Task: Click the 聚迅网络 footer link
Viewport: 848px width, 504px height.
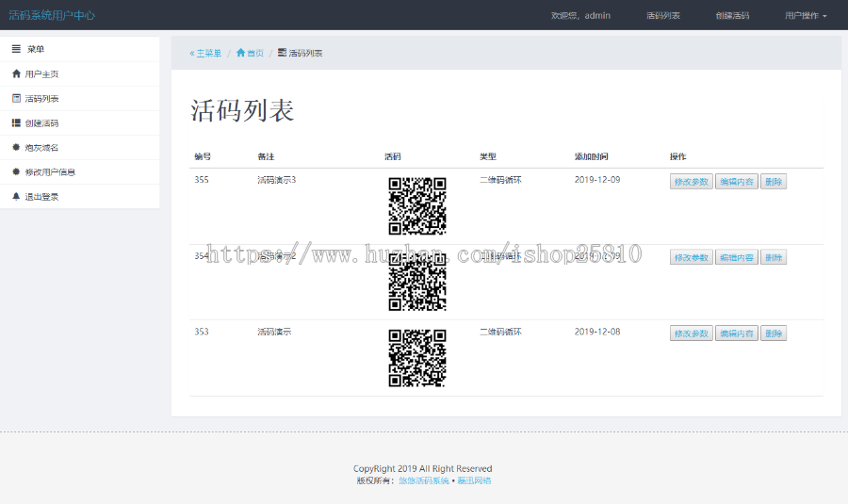Action: tap(474, 480)
